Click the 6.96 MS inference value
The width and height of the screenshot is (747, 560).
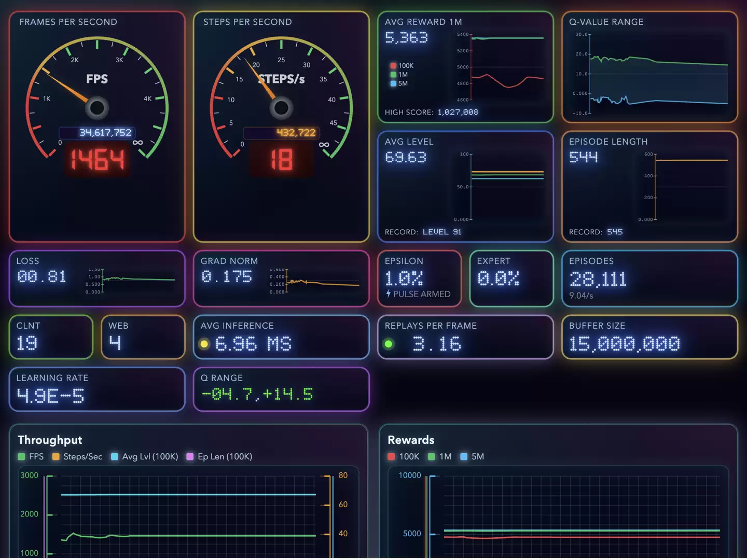[x=253, y=344]
